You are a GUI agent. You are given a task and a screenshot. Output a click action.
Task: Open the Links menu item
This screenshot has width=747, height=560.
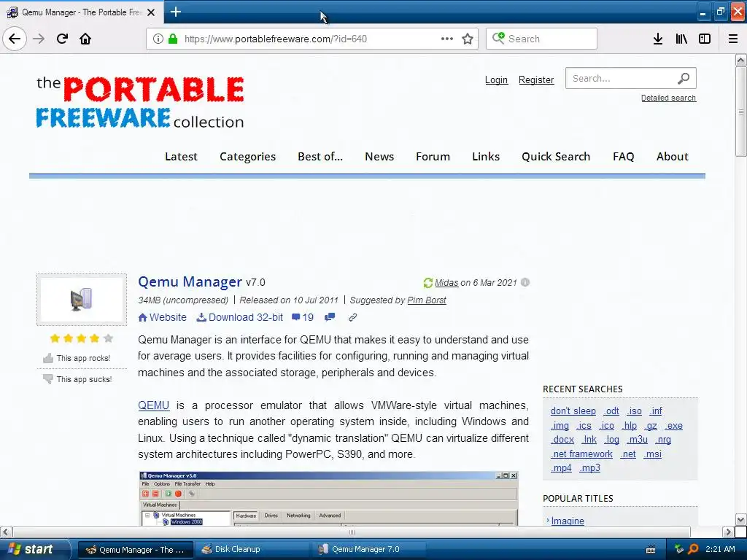[x=486, y=157]
